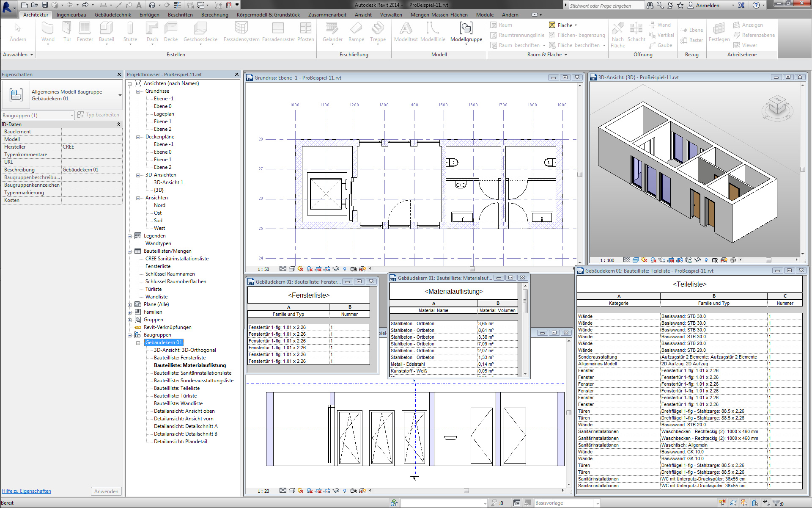Open Bauteilliste: Türliste in project browser
The image size is (812, 508).
(x=175, y=396)
